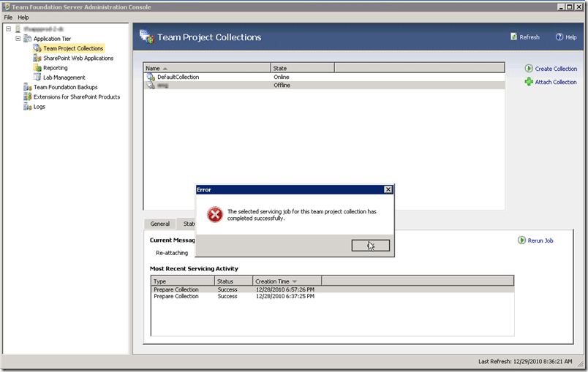Click the Offline state cell
Screen dimensions: 588x372
click(x=282, y=85)
